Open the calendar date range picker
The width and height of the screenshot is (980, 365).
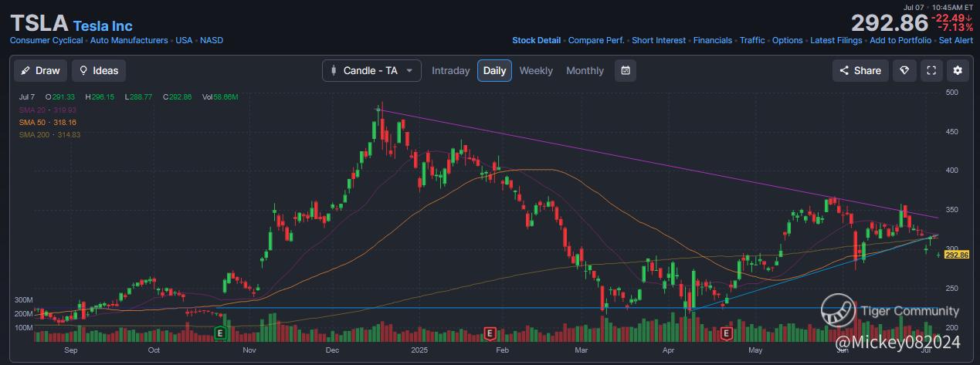pyautogui.click(x=626, y=70)
